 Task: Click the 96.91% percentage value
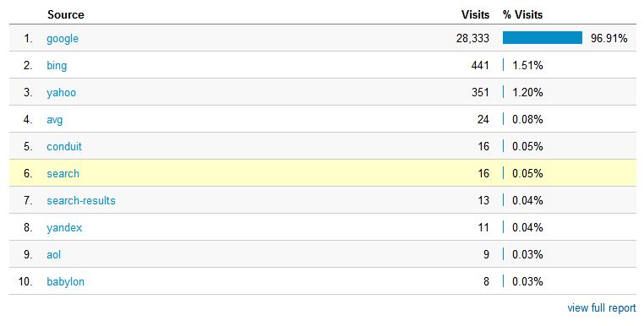pos(609,39)
